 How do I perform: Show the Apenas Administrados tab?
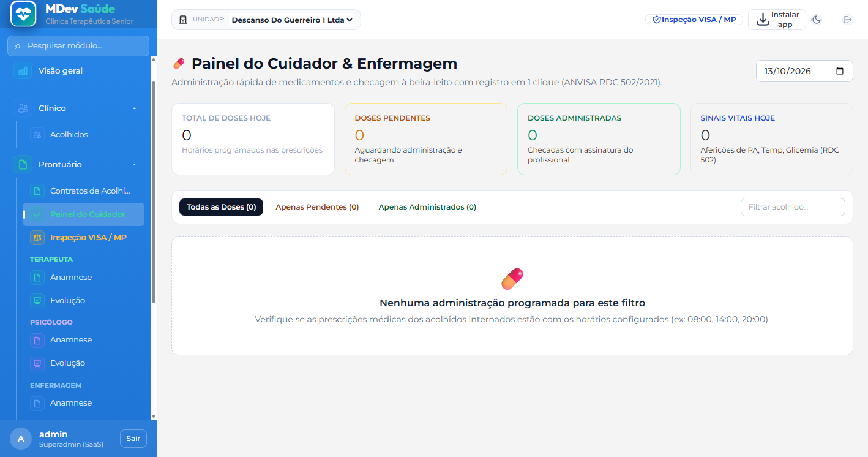coord(427,207)
